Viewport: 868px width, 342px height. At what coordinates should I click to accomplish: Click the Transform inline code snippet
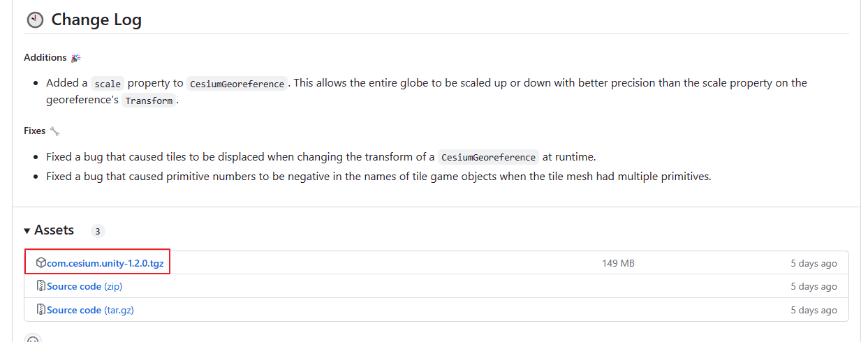(149, 101)
